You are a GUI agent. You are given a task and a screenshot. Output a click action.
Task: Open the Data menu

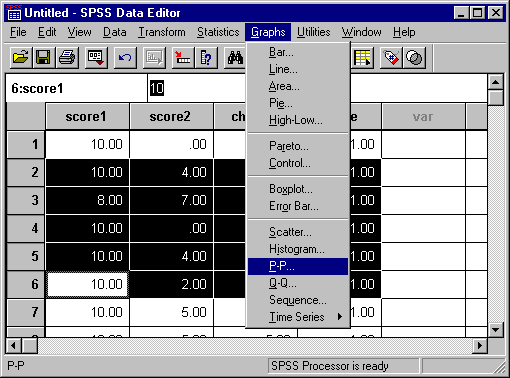pos(114,32)
